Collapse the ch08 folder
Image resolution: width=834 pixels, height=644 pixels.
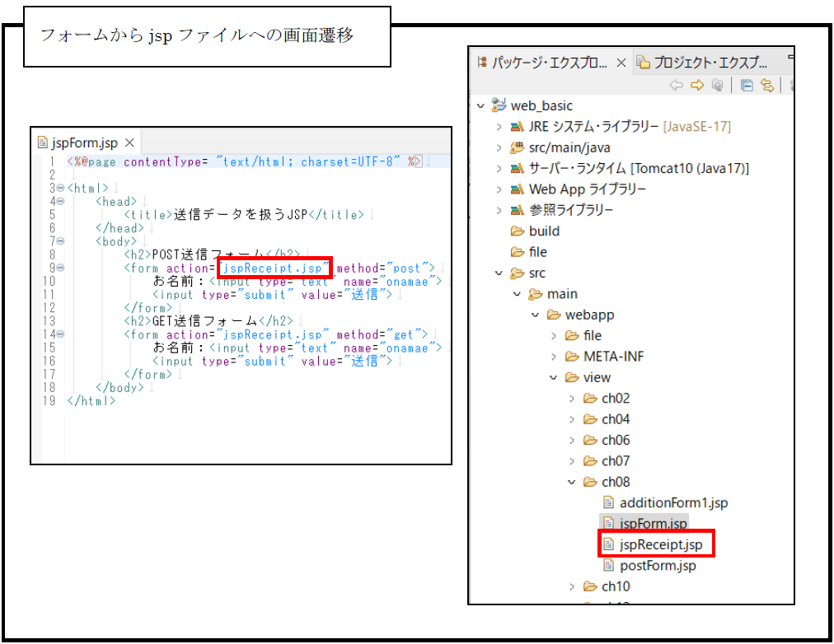coord(572,482)
